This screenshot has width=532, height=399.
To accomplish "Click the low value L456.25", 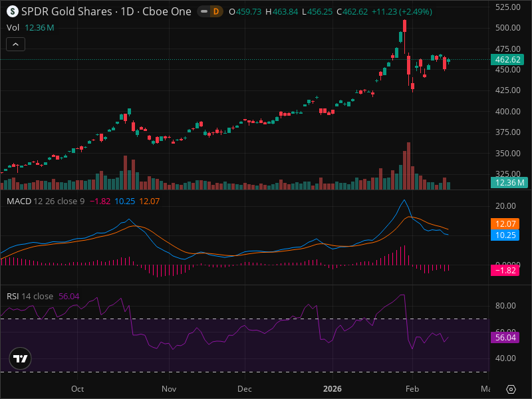I will [x=317, y=12].
